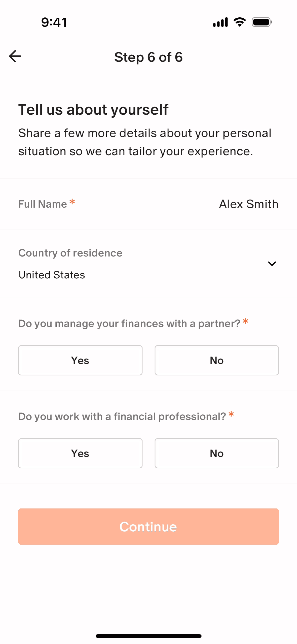
Task: Click the Tell us about yourself heading
Action: 93,110
